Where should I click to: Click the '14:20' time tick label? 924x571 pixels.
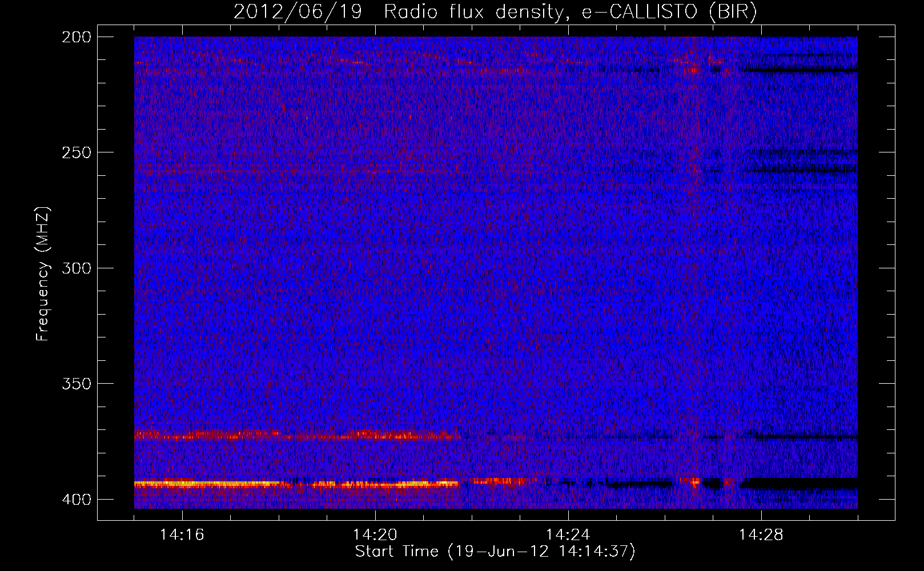[375, 535]
